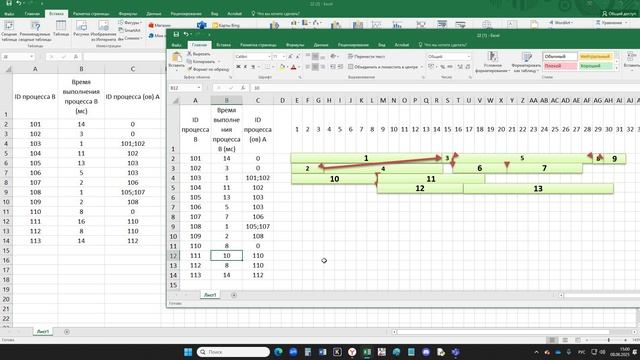Click taskbar search box (Поиск)
This screenshot has height=360, width=640.
(233, 352)
